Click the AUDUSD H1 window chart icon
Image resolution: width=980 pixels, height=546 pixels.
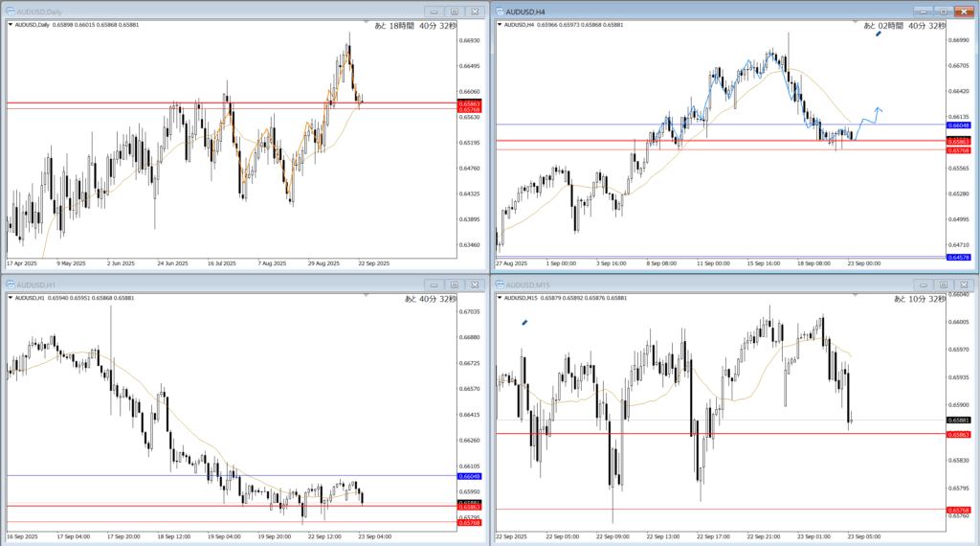[x=11, y=284]
